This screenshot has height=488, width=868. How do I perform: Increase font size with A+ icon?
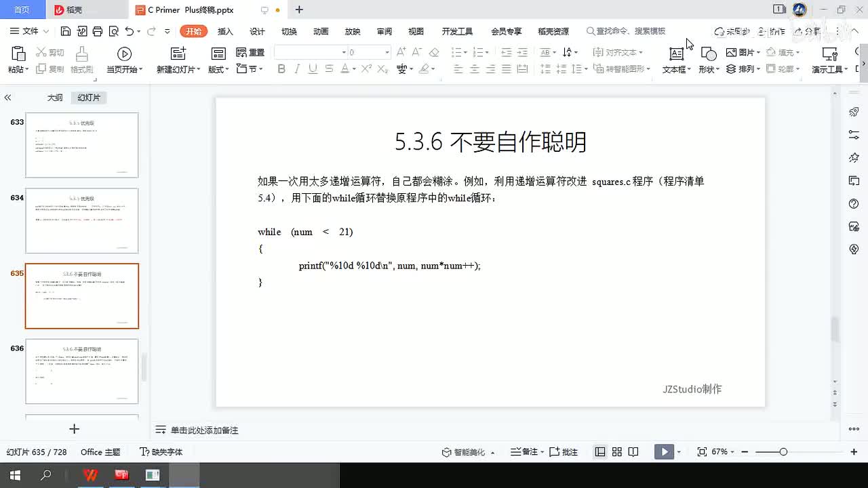401,52
